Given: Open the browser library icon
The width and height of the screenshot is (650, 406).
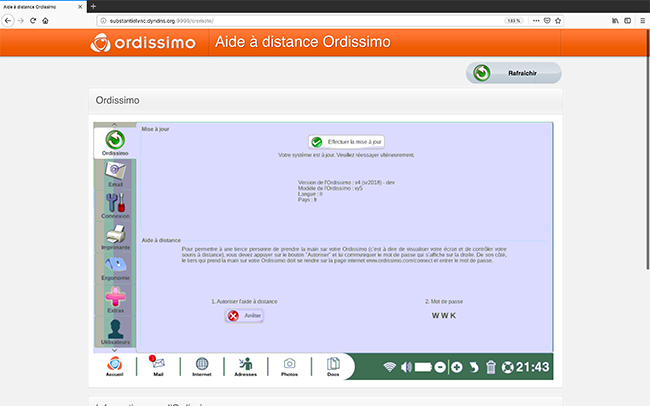Looking at the screenshot, I should click(615, 21).
